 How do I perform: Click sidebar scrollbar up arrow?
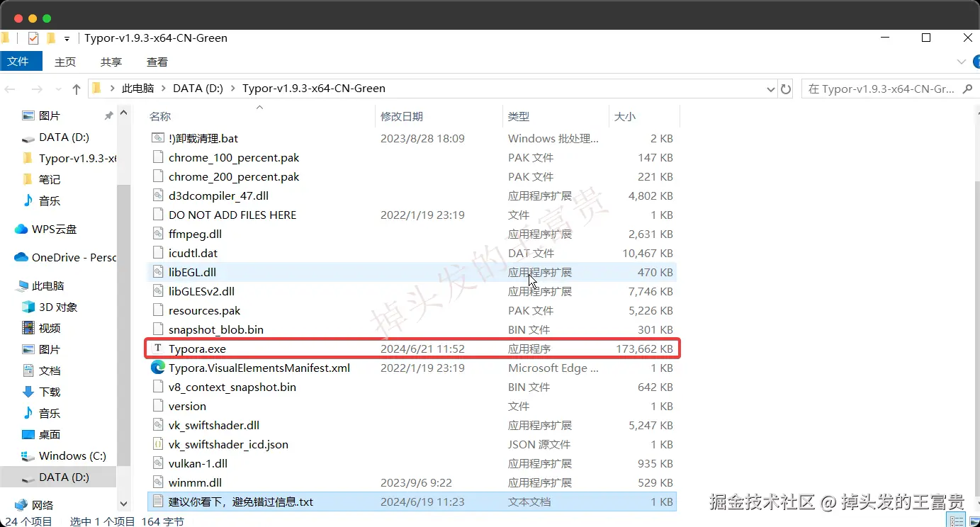point(124,113)
